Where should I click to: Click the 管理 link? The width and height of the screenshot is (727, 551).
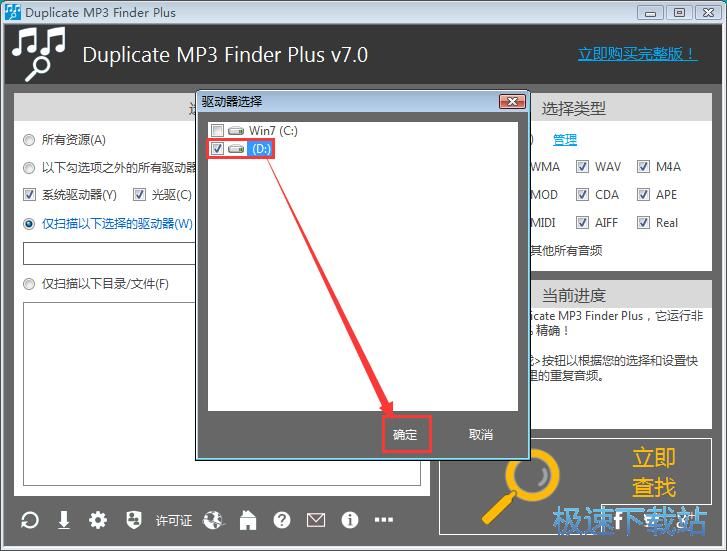click(565, 140)
